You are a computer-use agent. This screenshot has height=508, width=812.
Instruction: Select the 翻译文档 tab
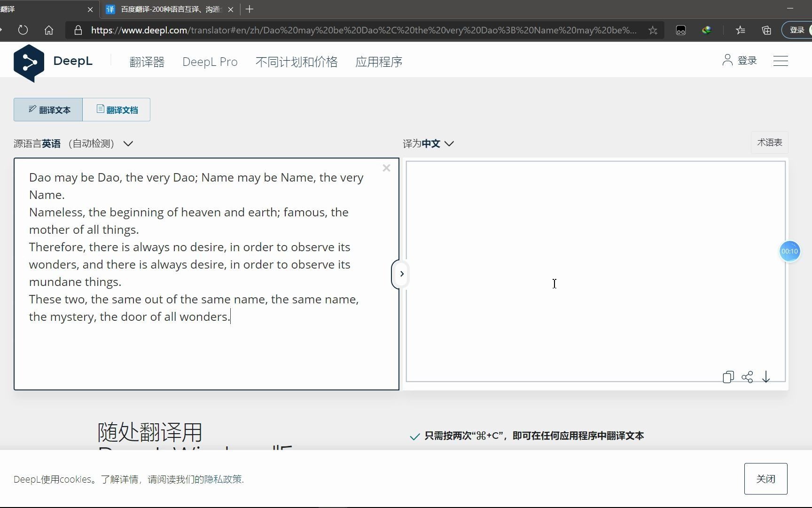point(117,110)
